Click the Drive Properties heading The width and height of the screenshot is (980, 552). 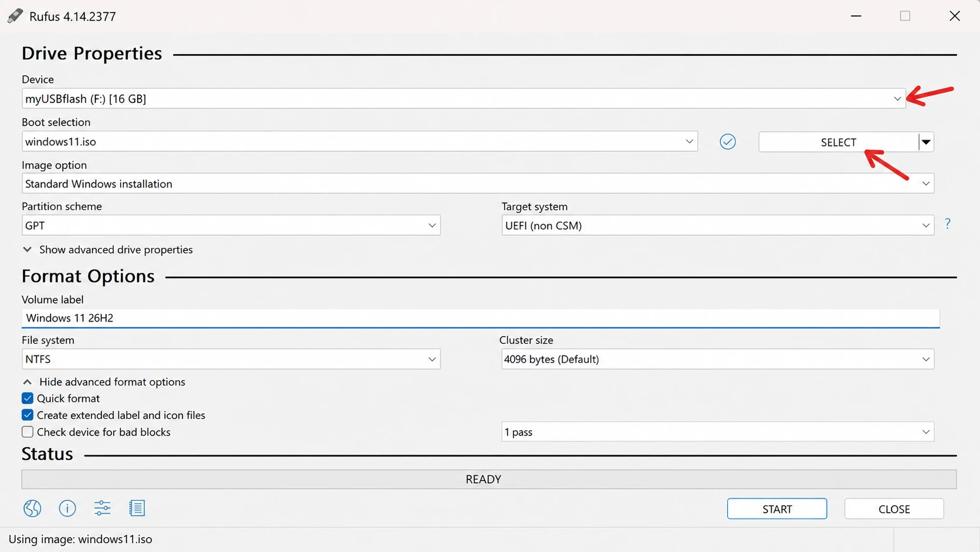92,53
